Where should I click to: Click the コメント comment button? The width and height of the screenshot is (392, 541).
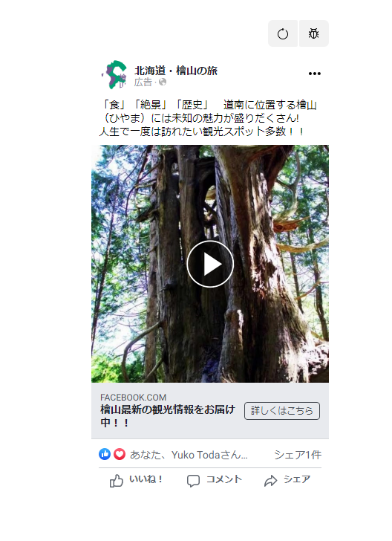coord(215,480)
